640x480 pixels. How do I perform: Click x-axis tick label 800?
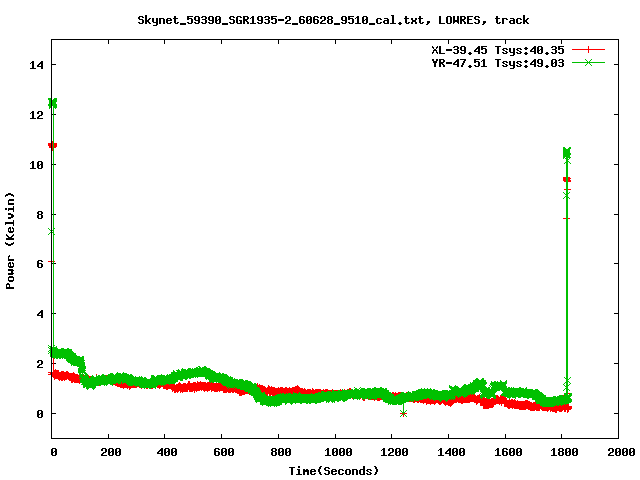pos(281,452)
